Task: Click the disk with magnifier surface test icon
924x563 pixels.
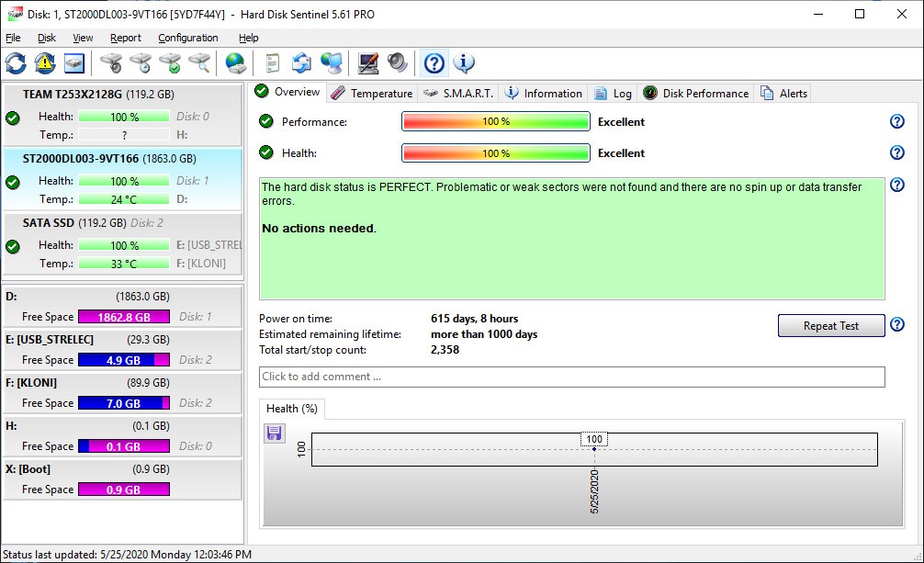Action: tap(199, 63)
